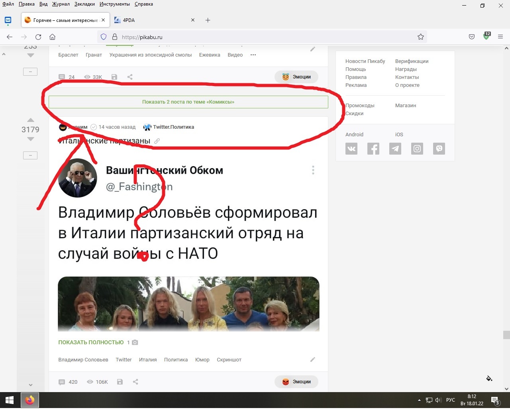Viewport: 510px width, 420px height.
Task: Switch to the Горячее tab
Action: pyautogui.click(x=65, y=20)
